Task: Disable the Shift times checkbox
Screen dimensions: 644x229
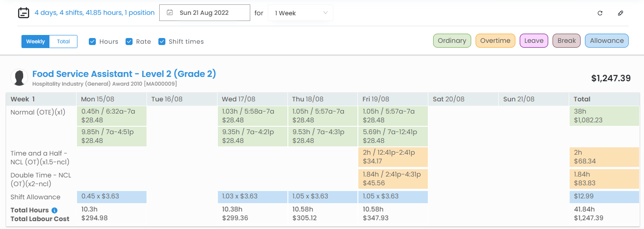Action: [x=162, y=42]
